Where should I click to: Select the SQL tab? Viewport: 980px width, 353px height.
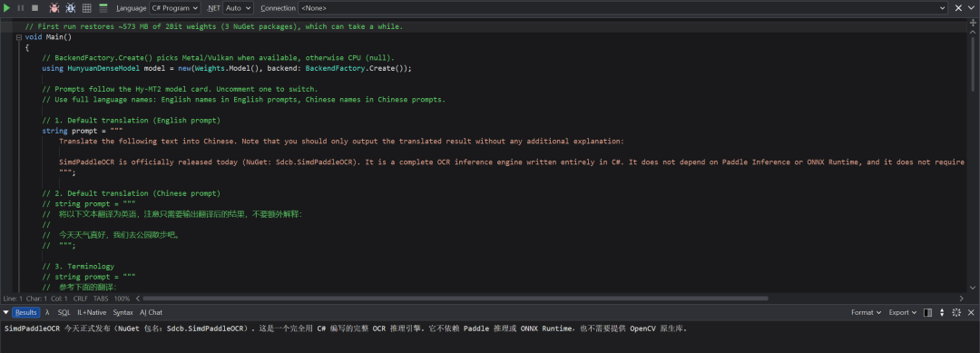click(64, 312)
